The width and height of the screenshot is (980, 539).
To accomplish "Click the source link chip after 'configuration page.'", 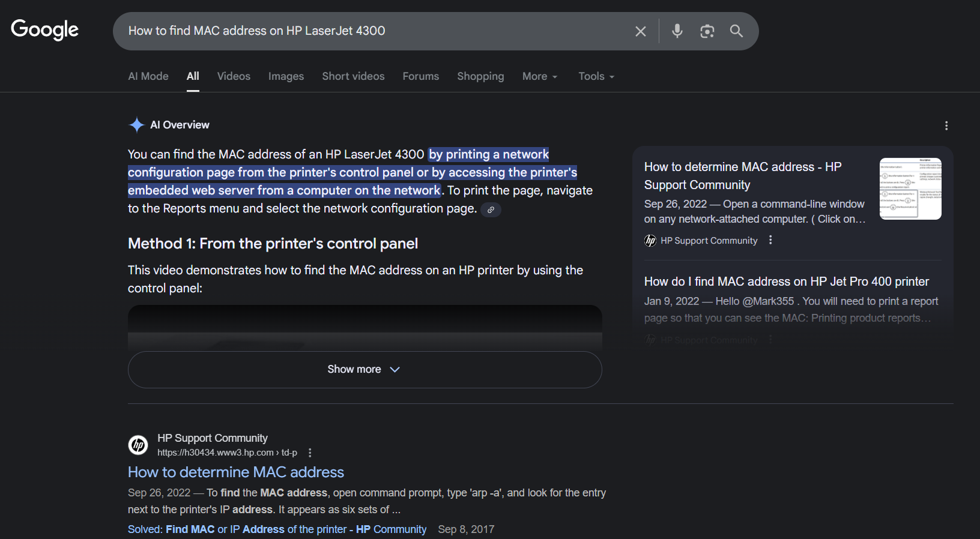I will pyautogui.click(x=491, y=209).
